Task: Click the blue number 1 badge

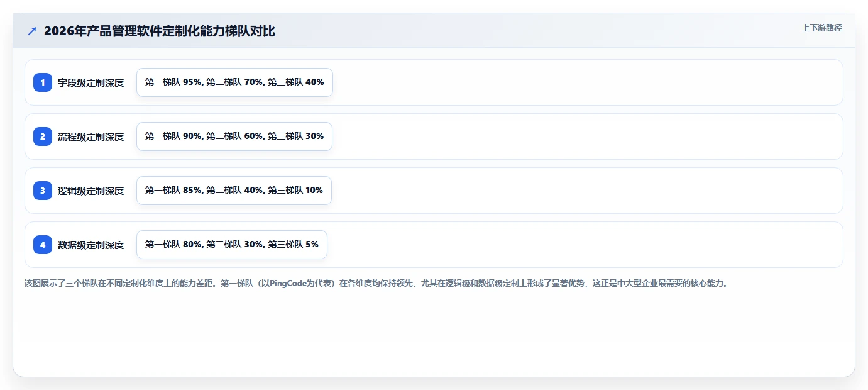Action: pyautogui.click(x=43, y=82)
